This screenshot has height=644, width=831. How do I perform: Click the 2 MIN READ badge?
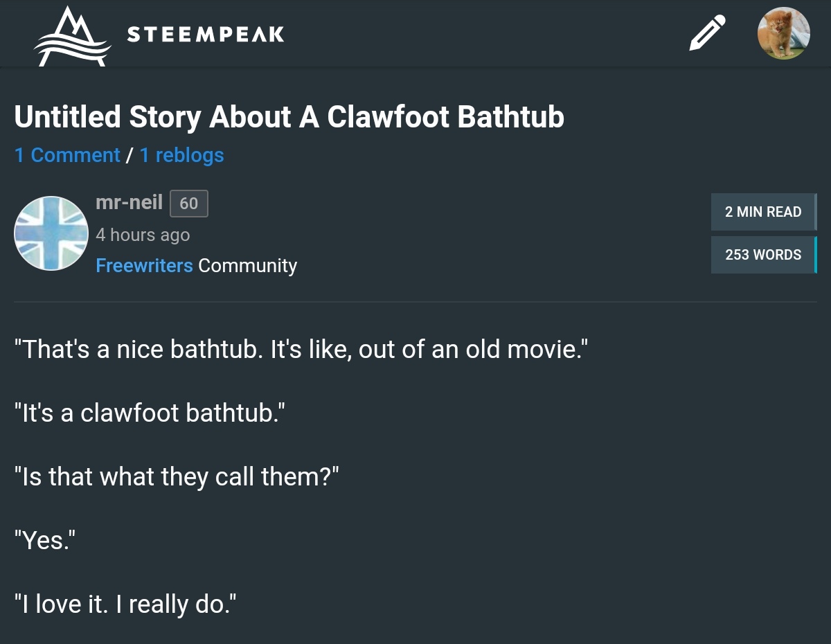763,212
